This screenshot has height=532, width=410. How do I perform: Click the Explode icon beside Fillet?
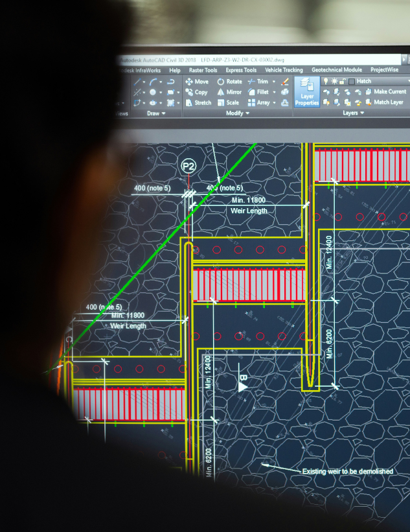pos(285,92)
